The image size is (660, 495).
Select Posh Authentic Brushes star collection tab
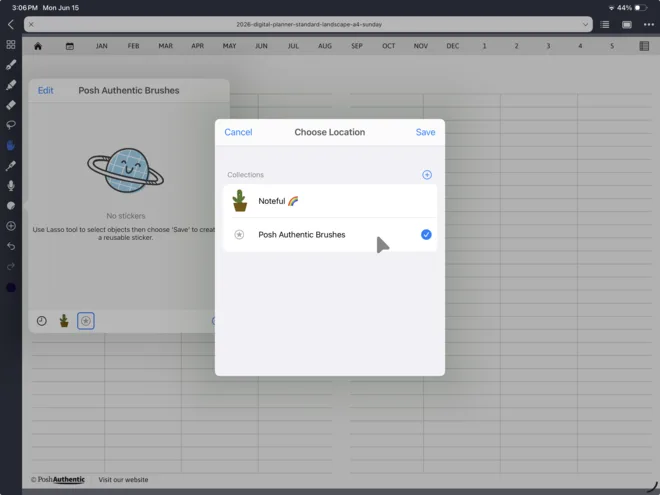pos(86,321)
